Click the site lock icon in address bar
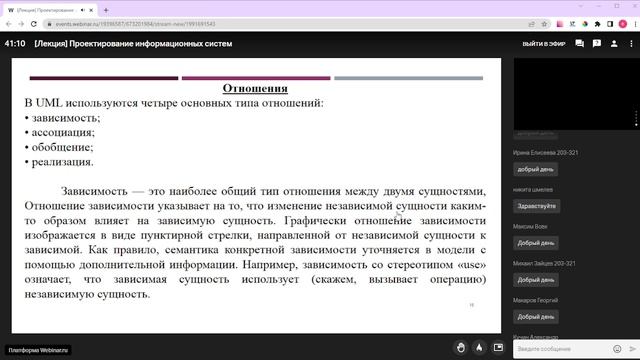The height and width of the screenshot is (360, 640). pyautogui.click(x=49, y=24)
